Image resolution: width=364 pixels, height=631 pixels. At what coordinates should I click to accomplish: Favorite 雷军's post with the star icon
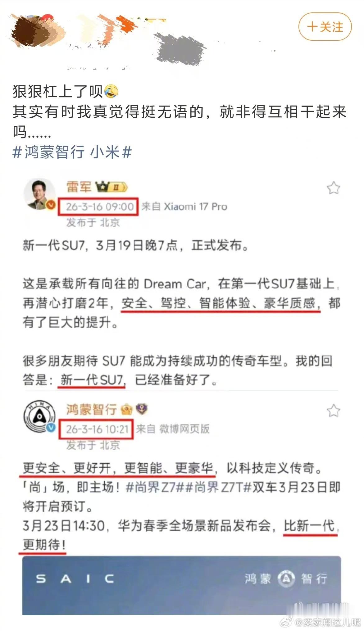333,188
